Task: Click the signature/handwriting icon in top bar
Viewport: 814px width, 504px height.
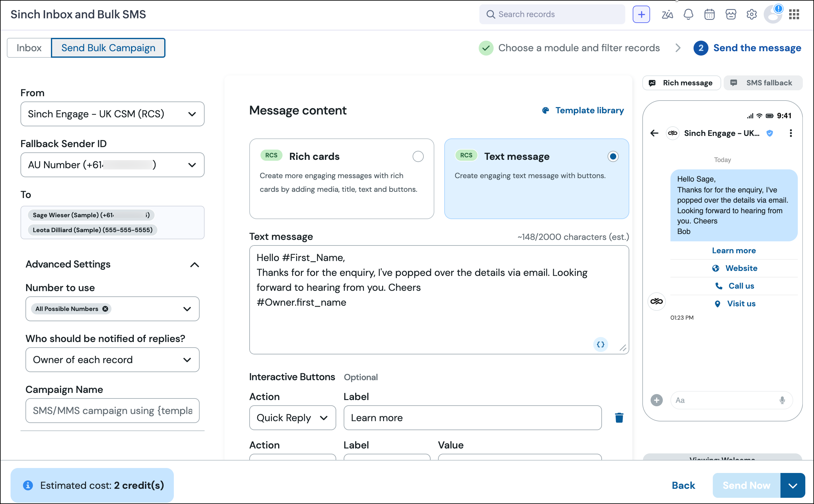Action: point(667,14)
